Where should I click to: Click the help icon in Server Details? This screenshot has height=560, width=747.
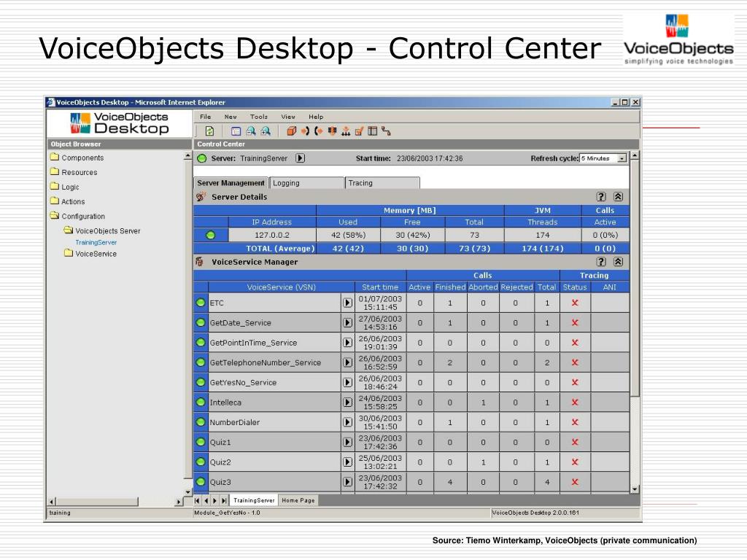601,197
